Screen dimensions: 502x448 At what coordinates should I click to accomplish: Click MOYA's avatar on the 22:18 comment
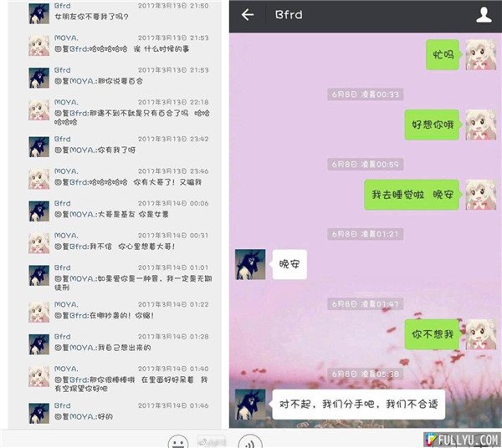39,110
